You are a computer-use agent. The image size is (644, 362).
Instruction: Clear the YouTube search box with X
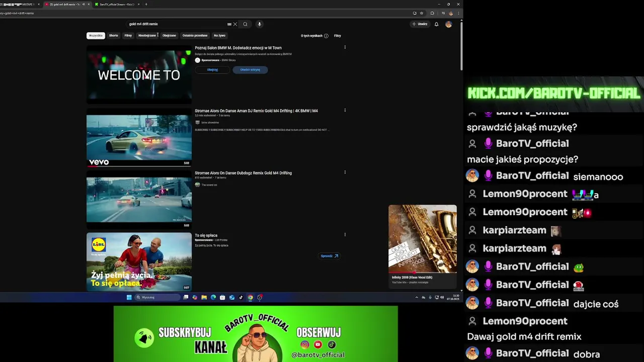point(235,24)
